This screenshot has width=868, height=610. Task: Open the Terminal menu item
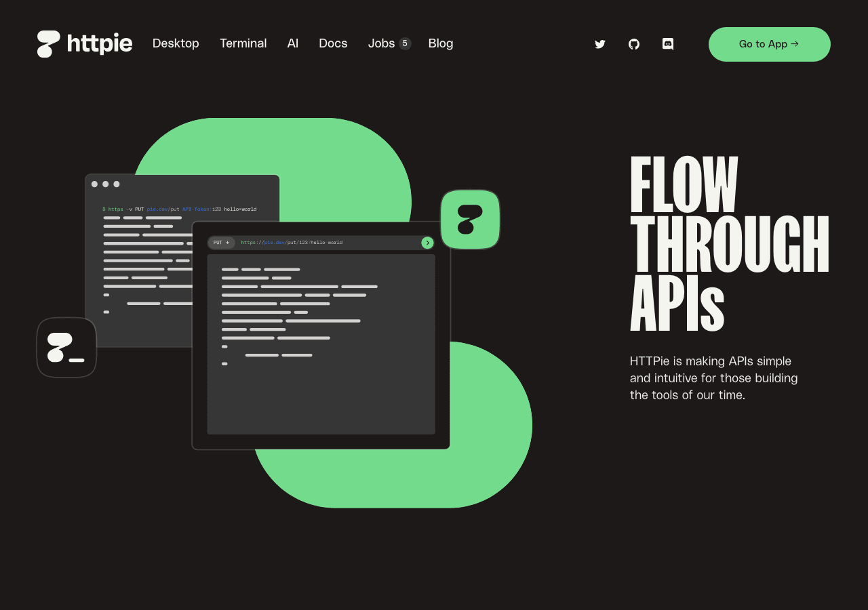point(243,43)
